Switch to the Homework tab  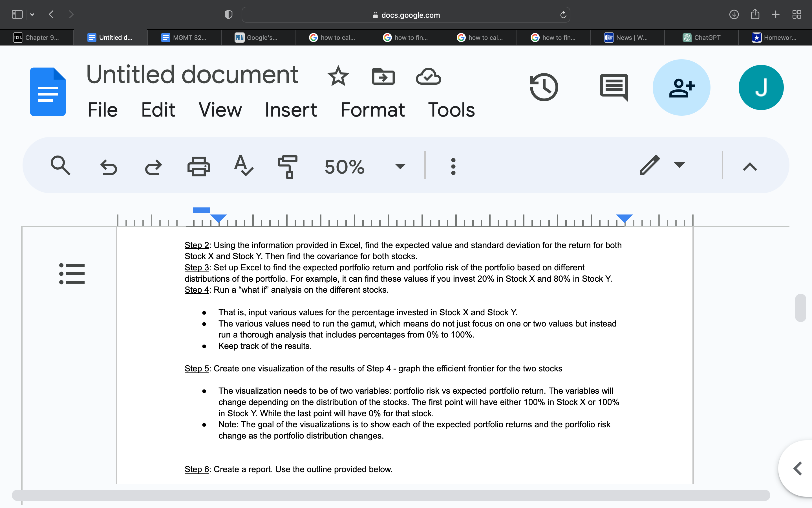tap(775, 38)
